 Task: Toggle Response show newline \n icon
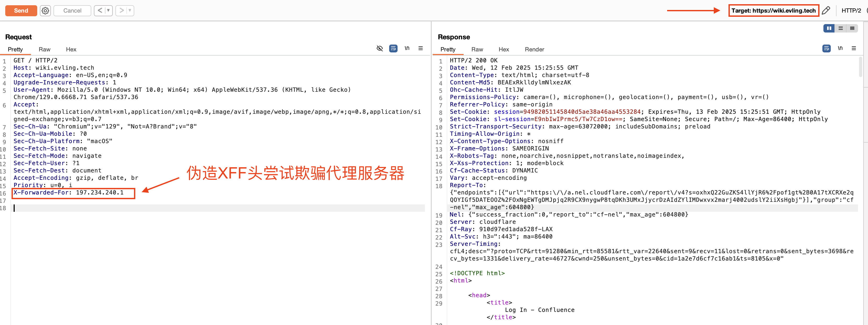[840, 48]
